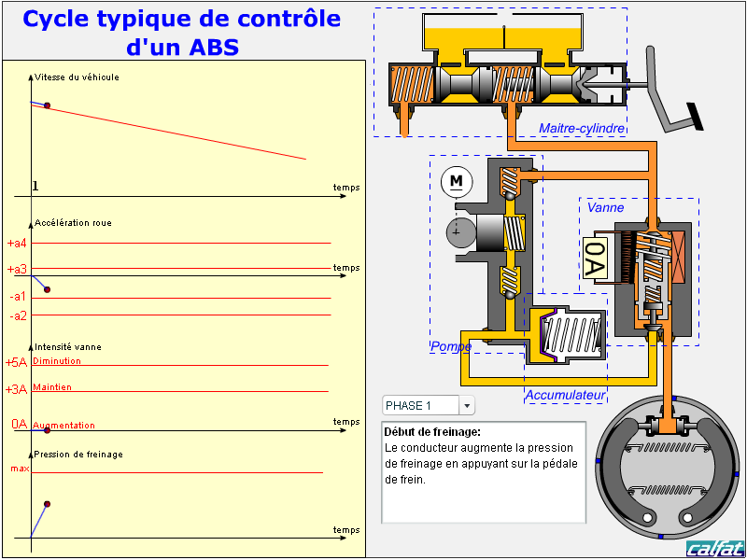Click the red dot on vehicle speed graph
The image size is (747, 560).
coord(47,105)
